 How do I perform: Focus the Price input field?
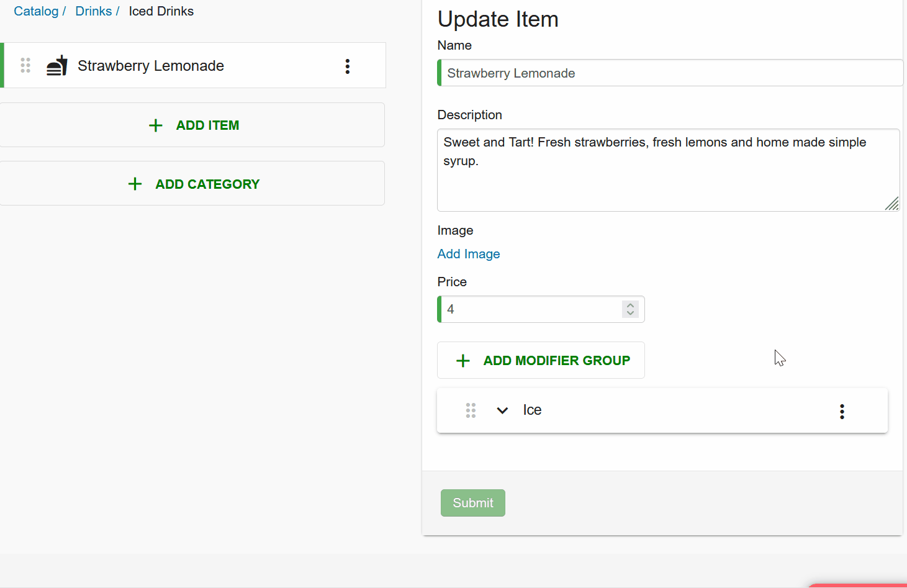tap(541, 309)
